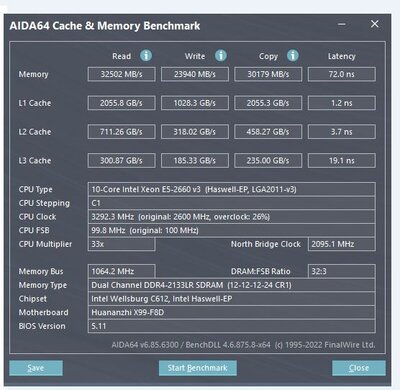Click the CPU Multiplier 33x field
Viewport: 400px width, 390px height.
click(x=121, y=244)
